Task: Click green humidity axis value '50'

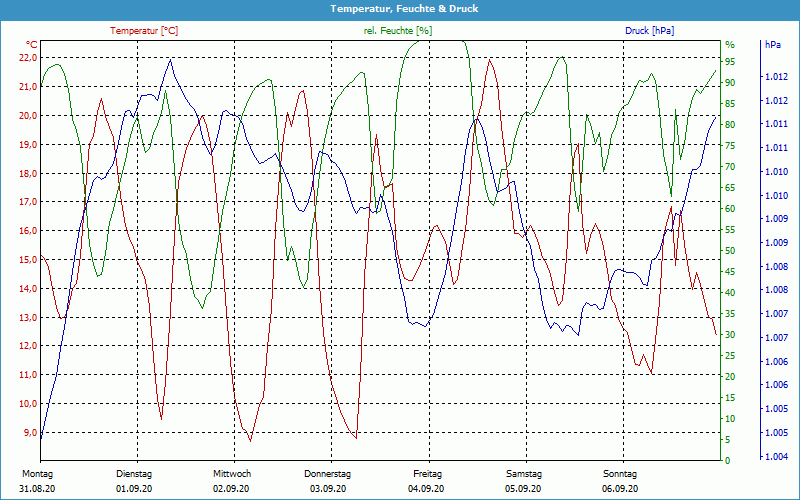Action: (x=730, y=251)
